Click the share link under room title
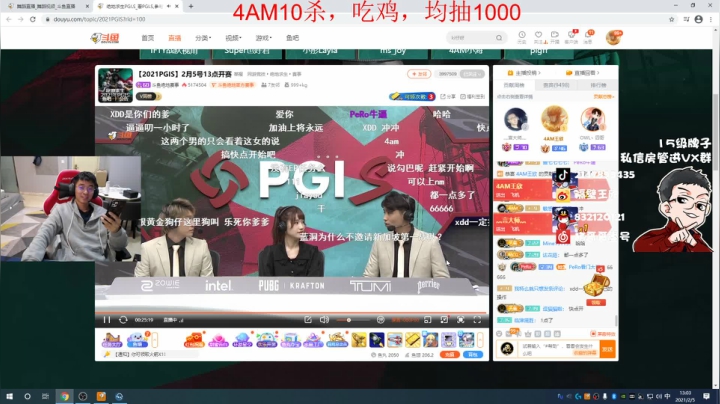 pyautogui.click(x=448, y=96)
